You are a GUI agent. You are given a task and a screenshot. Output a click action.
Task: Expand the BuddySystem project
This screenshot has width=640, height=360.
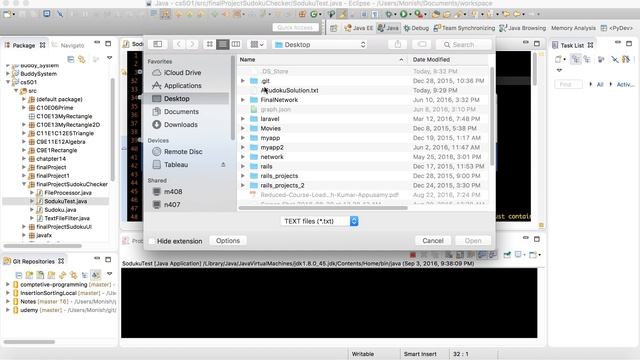(x=8, y=74)
